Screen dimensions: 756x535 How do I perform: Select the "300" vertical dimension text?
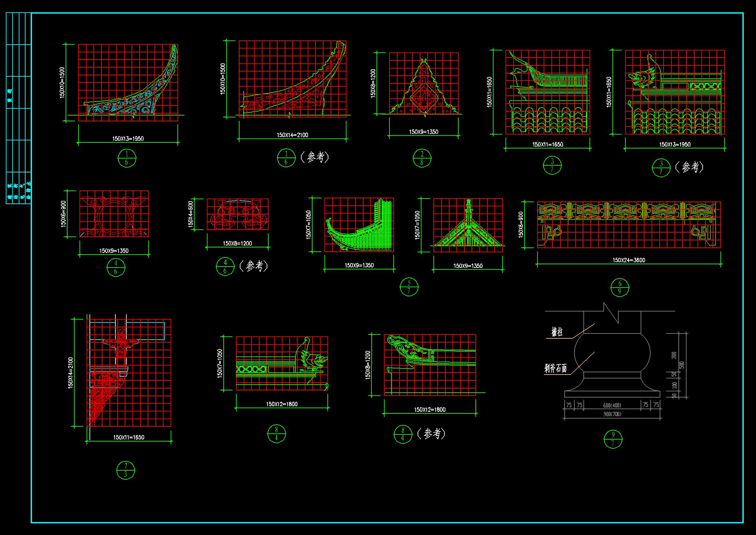674,355
